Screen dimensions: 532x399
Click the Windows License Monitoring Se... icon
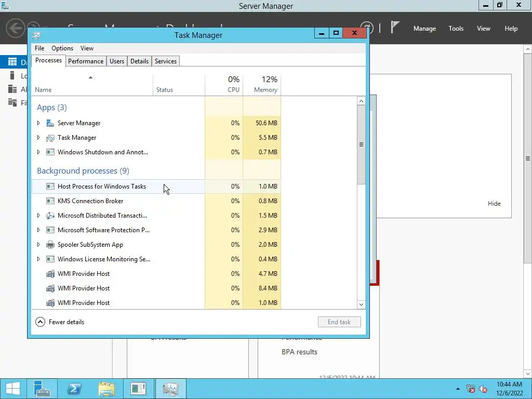tap(50, 259)
